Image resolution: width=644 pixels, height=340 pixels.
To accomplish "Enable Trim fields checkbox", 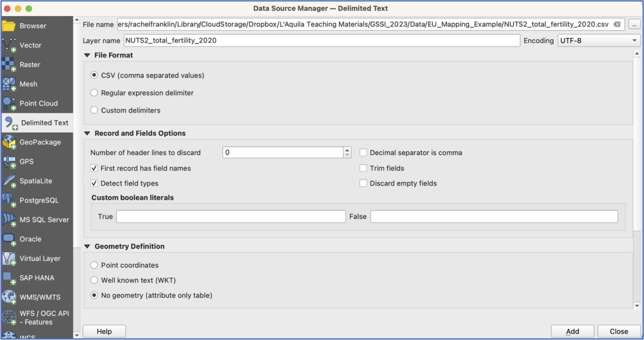I will pyautogui.click(x=363, y=168).
